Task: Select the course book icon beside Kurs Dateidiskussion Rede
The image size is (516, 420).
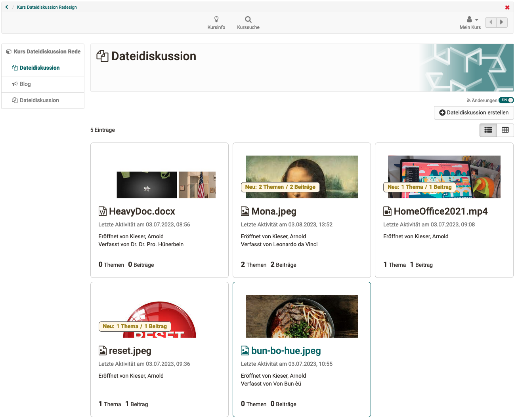Action: click(9, 51)
